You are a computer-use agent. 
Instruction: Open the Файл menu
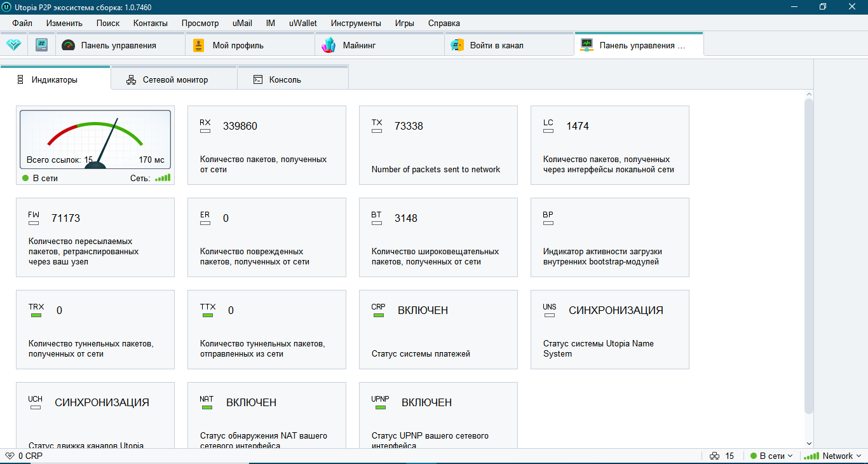click(x=22, y=23)
